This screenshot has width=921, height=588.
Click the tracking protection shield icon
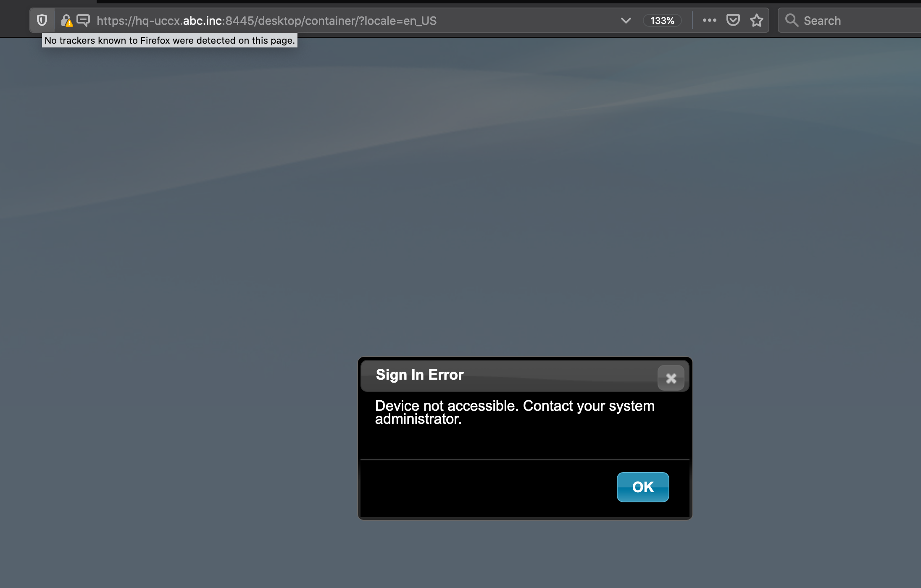pos(42,20)
